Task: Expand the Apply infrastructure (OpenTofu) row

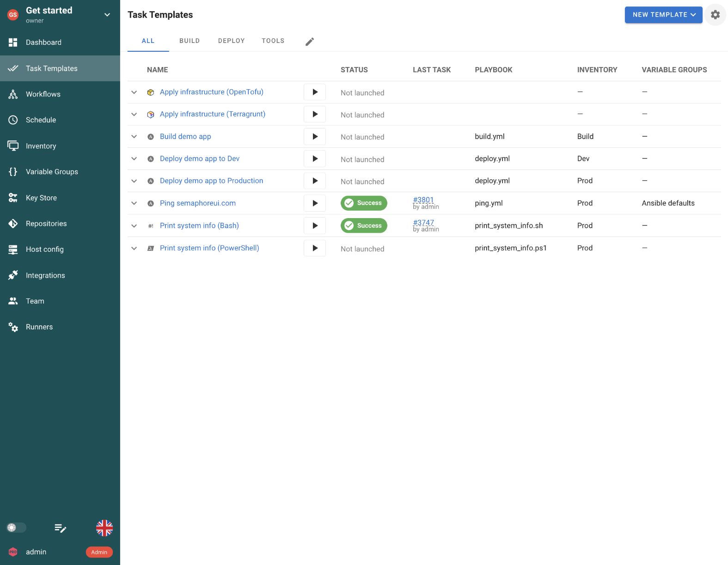Action: (134, 92)
